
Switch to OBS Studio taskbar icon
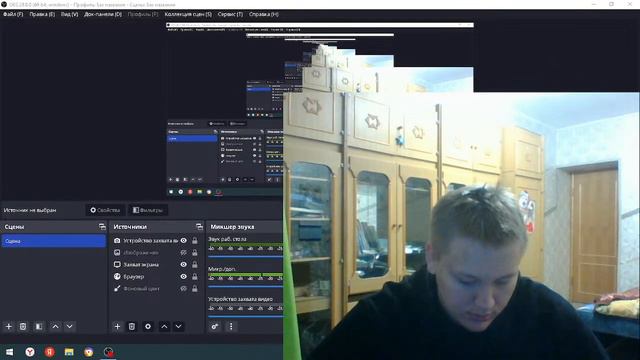[108, 352]
